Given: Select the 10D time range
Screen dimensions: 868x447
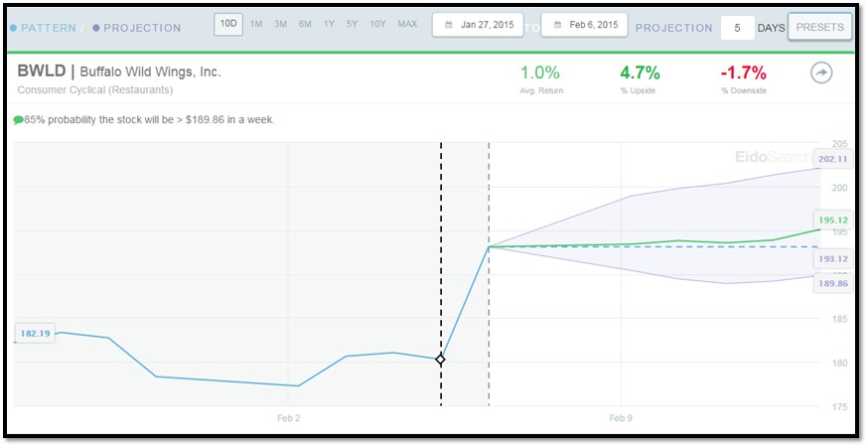Looking at the screenshot, I should point(228,25).
